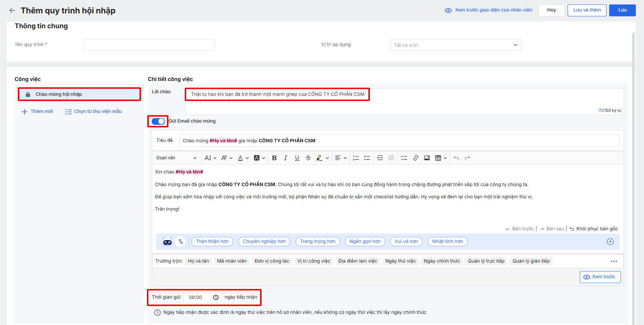
Task: Click the numbered list icon
Action: click(356, 158)
